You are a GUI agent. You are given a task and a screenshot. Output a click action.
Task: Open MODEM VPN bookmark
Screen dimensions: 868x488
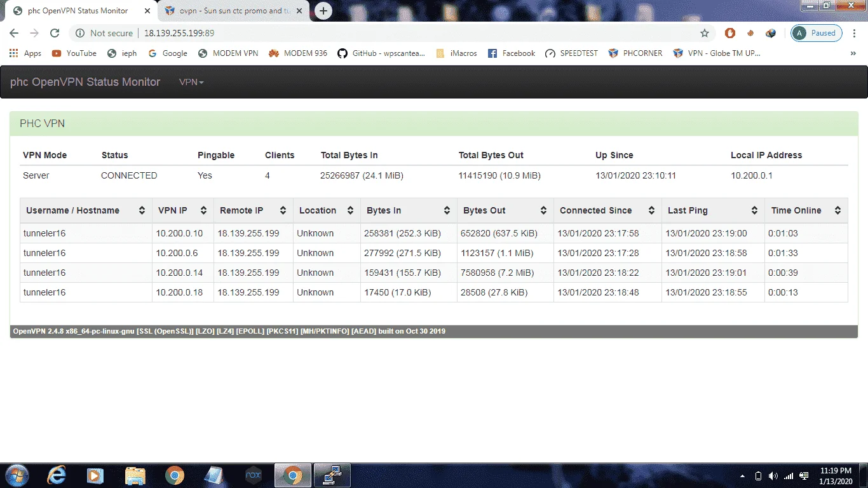point(228,53)
